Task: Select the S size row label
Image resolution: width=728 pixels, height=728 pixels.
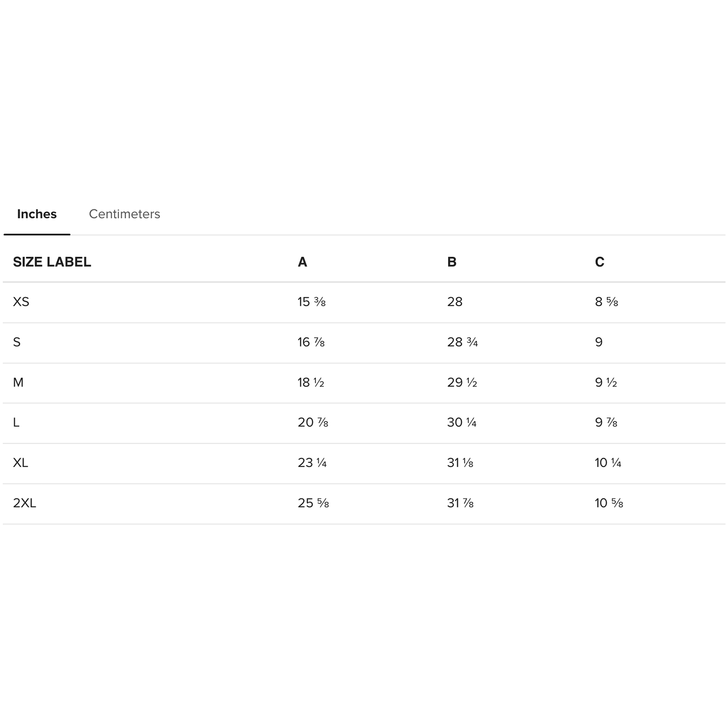Action: [17, 342]
